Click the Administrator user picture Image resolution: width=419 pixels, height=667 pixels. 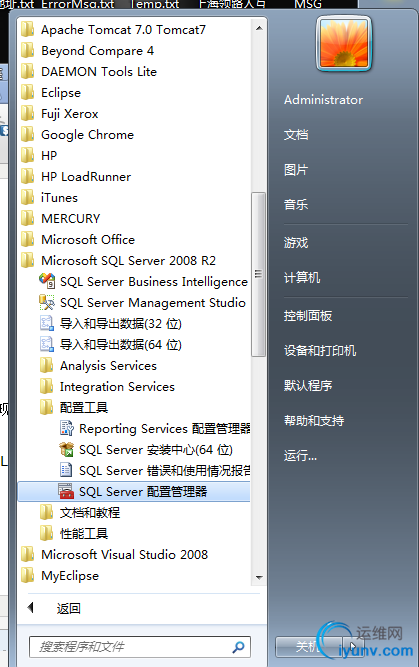coord(344,43)
